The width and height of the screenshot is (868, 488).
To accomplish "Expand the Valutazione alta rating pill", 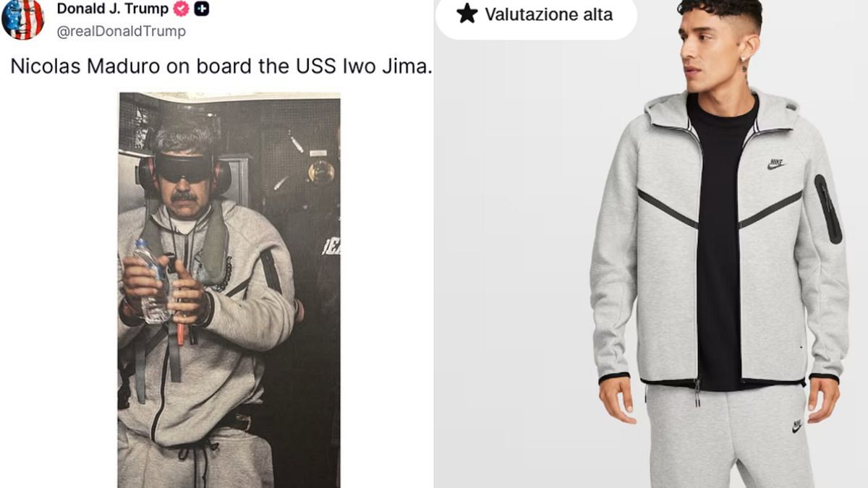I will tap(538, 14).
